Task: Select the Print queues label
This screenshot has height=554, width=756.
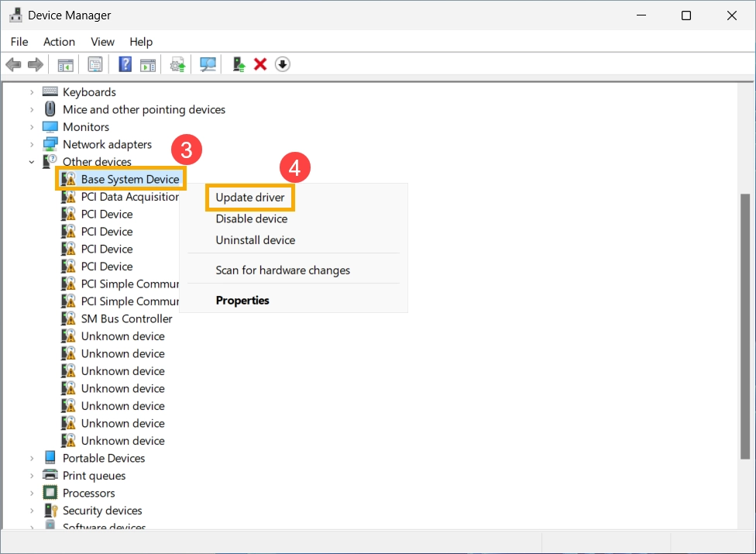Action: (x=94, y=476)
